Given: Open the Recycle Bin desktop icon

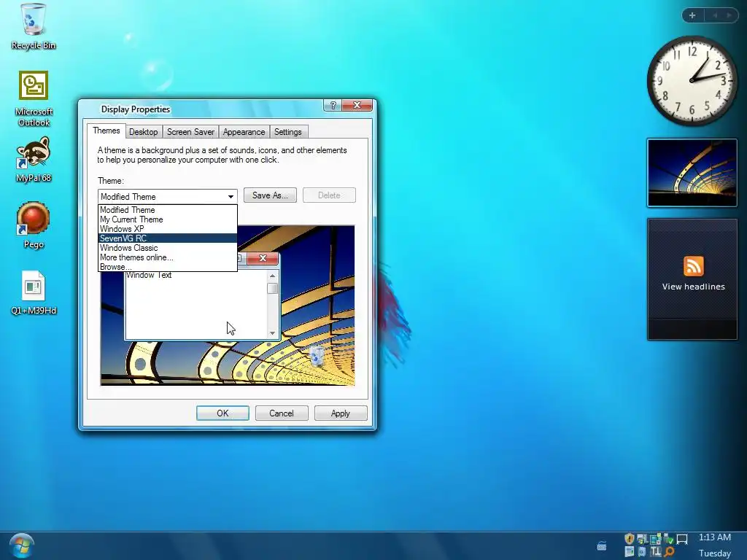Looking at the screenshot, I should click(34, 26).
